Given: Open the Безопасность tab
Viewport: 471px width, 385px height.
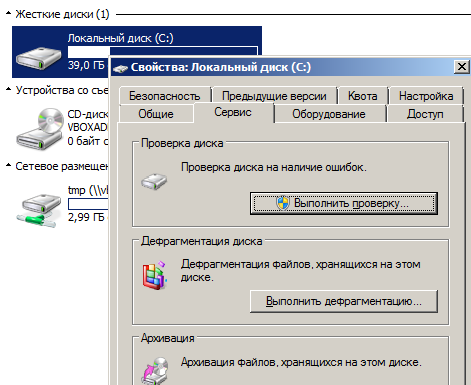Looking at the screenshot, I should pos(165,96).
